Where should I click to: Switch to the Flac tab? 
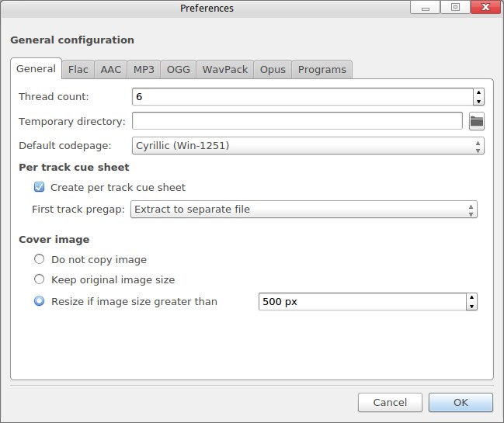(78, 69)
